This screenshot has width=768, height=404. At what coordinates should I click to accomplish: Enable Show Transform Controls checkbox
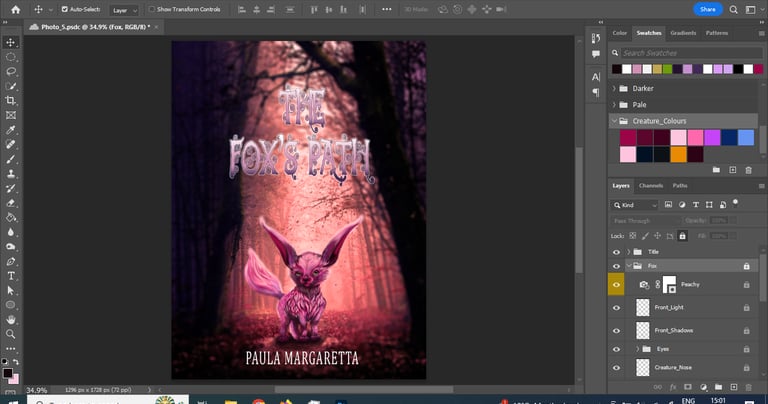150,9
